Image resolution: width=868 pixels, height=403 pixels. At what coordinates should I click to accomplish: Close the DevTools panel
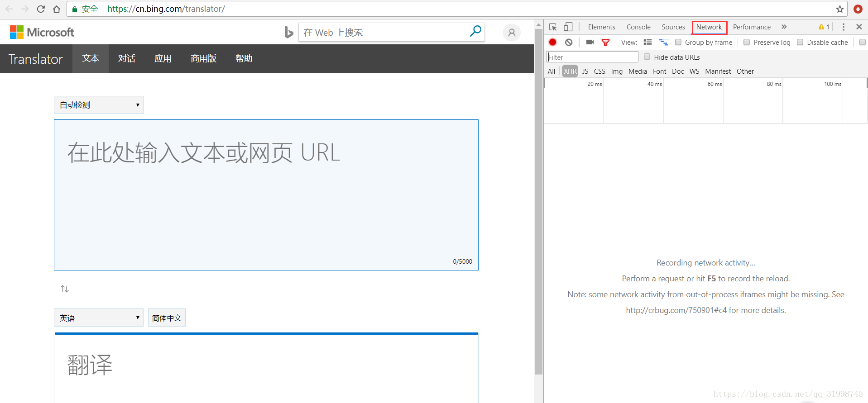click(x=859, y=27)
